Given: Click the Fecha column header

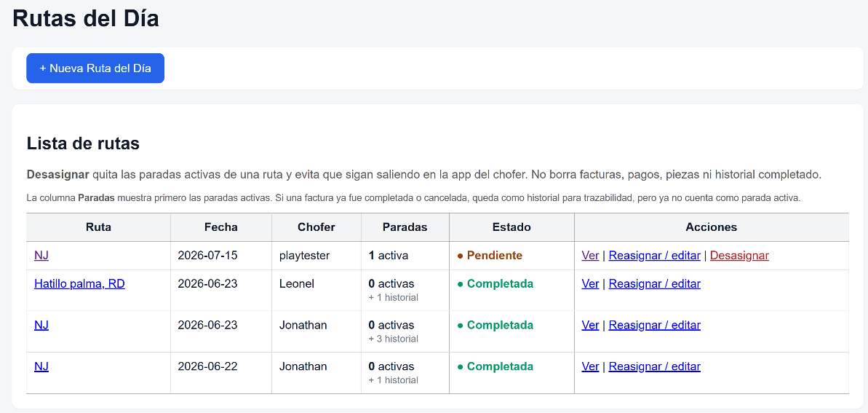Looking at the screenshot, I should pos(221,227).
